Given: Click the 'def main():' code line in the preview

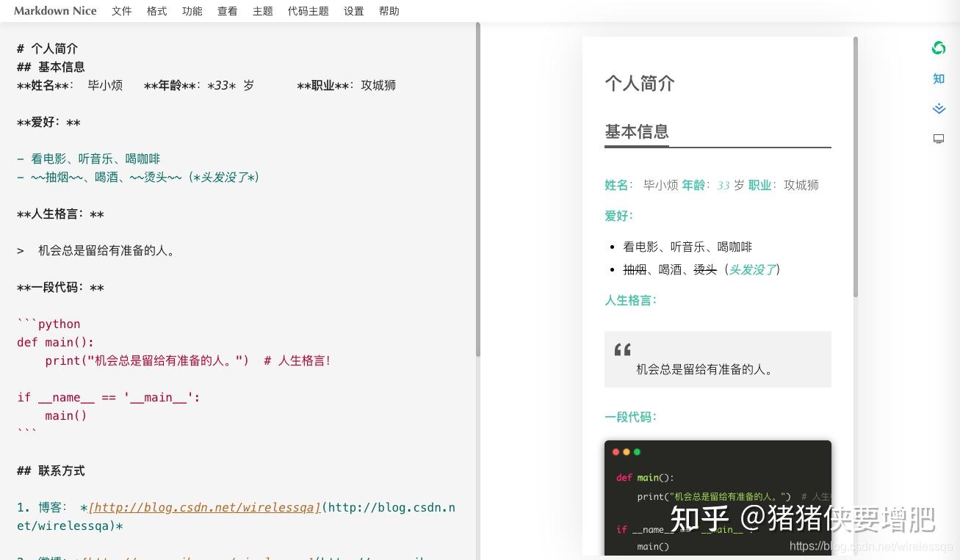Looking at the screenshot, I should 645,477.
